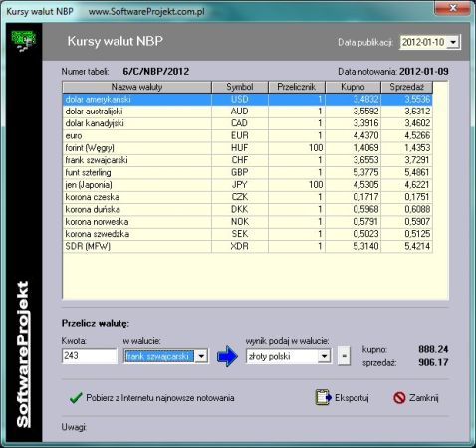This screenshot has height=448, width=476.
Task: Click the JPY symbol cell
Action: 240,185
